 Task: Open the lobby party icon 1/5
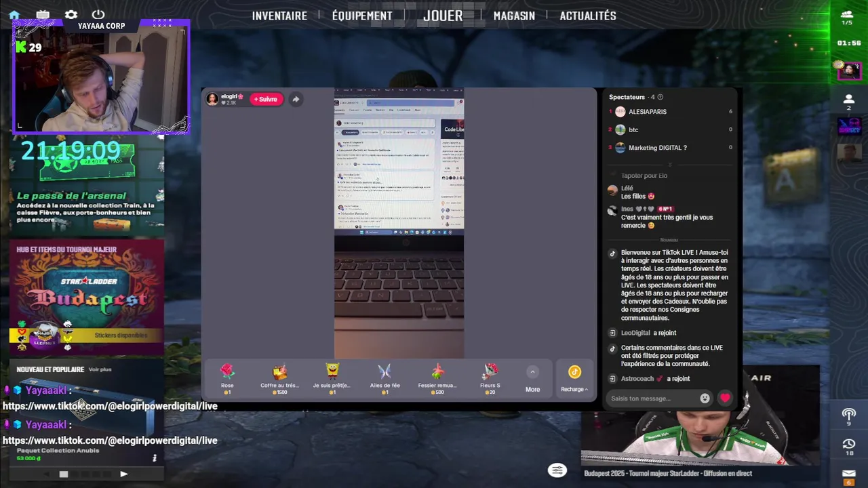pyautogui.click(x=847, y=17)
